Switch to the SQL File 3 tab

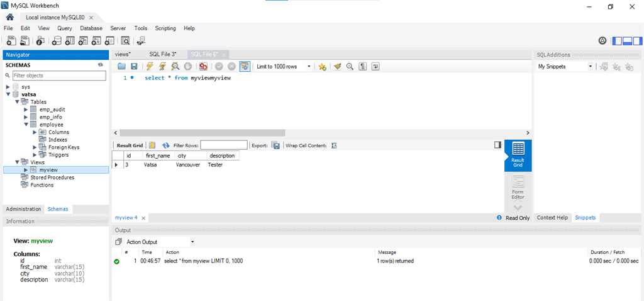[163, 54]
